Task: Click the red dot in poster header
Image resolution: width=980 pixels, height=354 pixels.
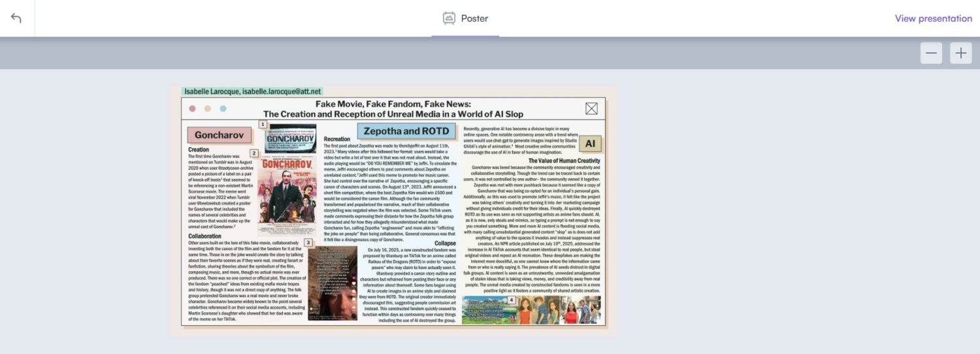Action: [192, 108]
